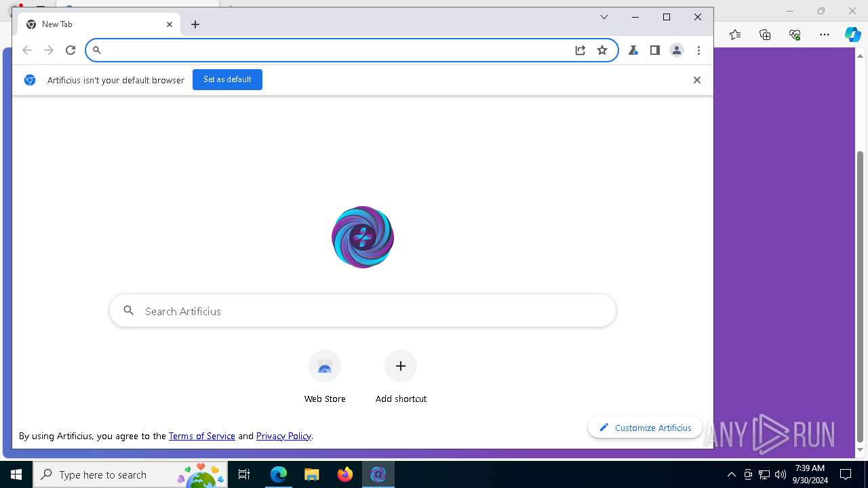Open the tab search chevron

pos(604,17)
